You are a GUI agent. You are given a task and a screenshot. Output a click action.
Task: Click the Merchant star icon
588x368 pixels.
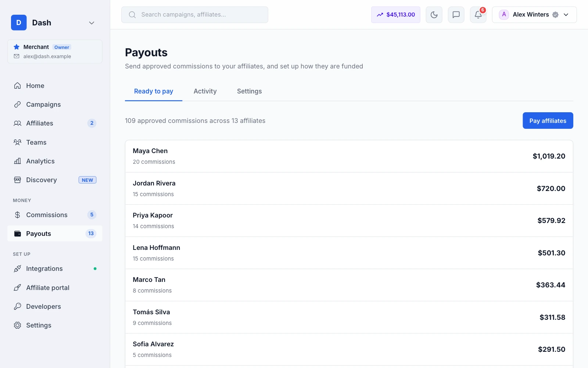(17, 47)
